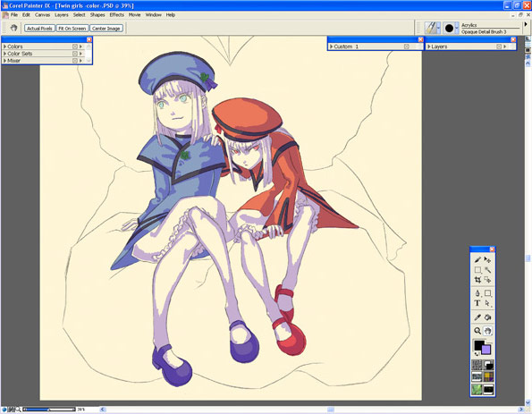Select the Crop tool
The image size is (532, 414).
click(477, 280)
